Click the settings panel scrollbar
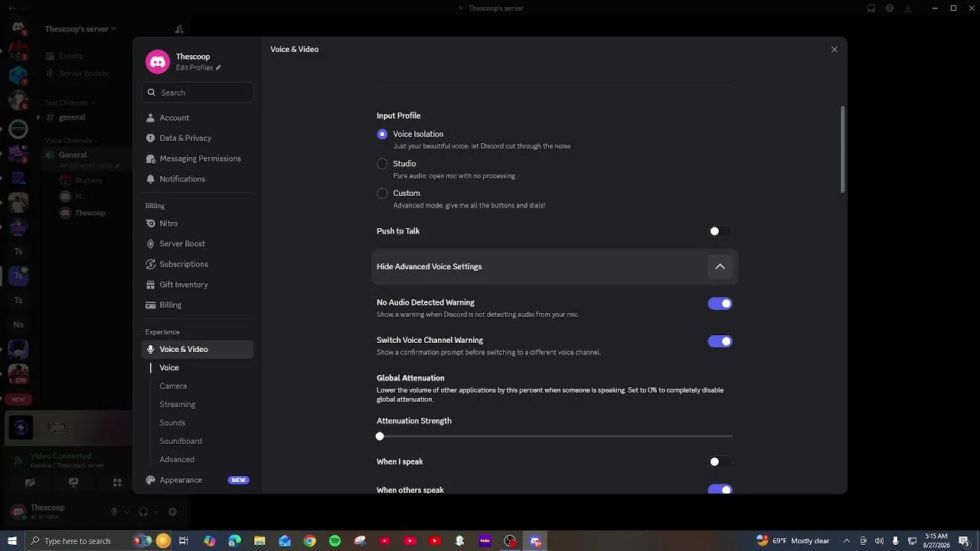Image resolution: width=980 pixels, height=551 pixels. tap(843, 149)
